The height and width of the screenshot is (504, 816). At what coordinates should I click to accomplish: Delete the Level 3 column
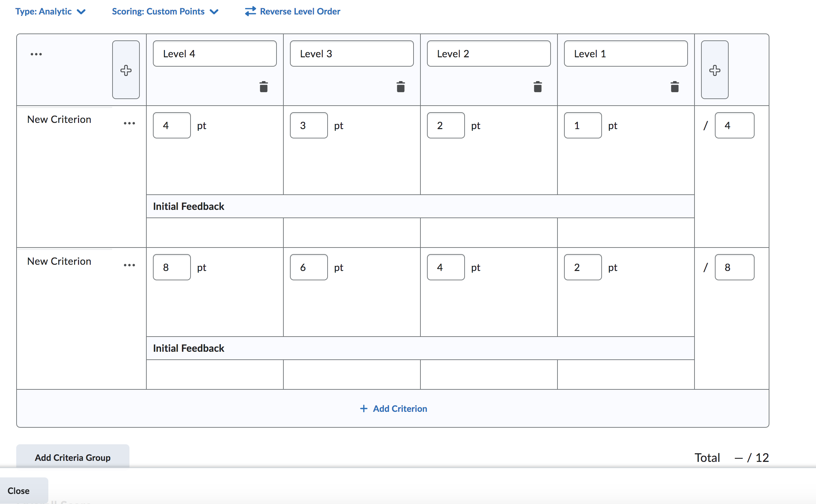(x=400, y=87)
